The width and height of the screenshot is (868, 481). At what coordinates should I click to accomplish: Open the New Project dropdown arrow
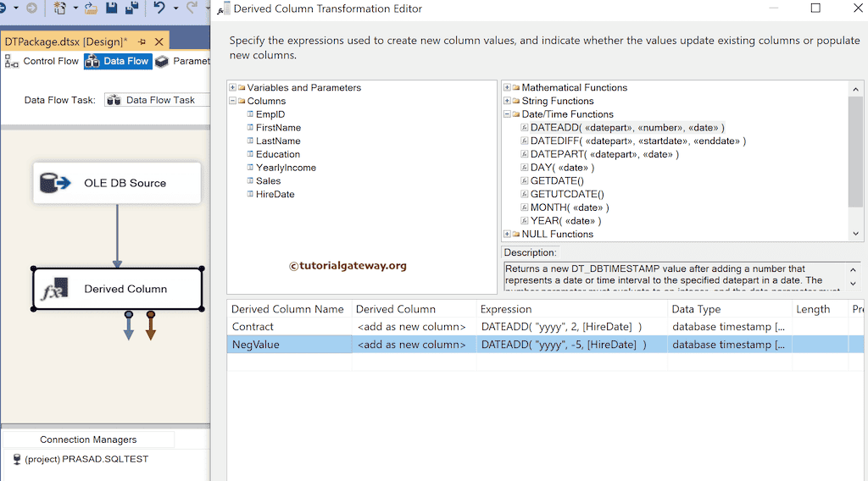(75, 8)
